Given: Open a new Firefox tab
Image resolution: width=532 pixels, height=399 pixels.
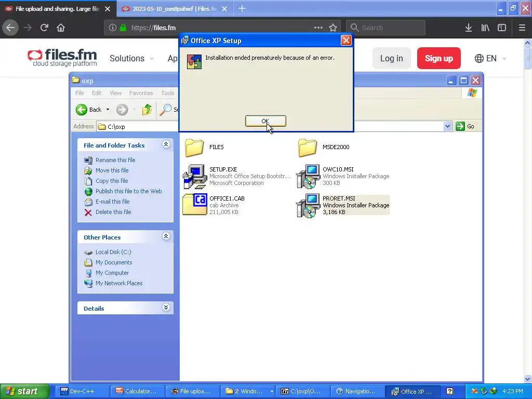Looking at the screenshot, I should point(242,8).
